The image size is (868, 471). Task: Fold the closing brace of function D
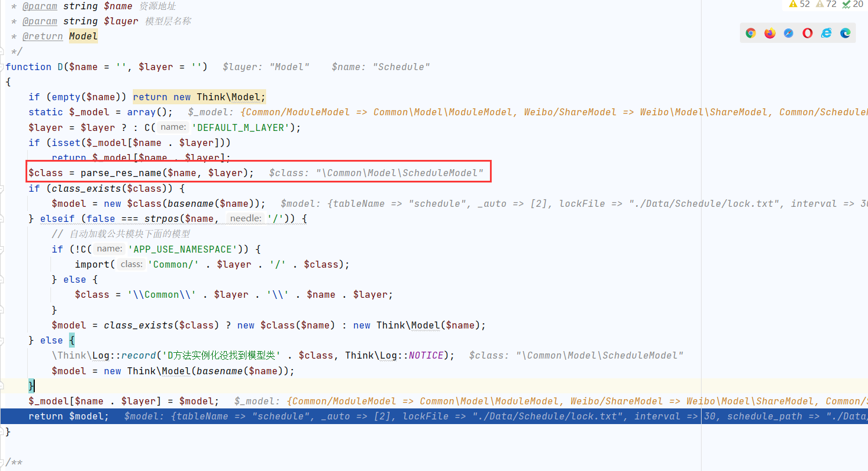pos(2,432)
